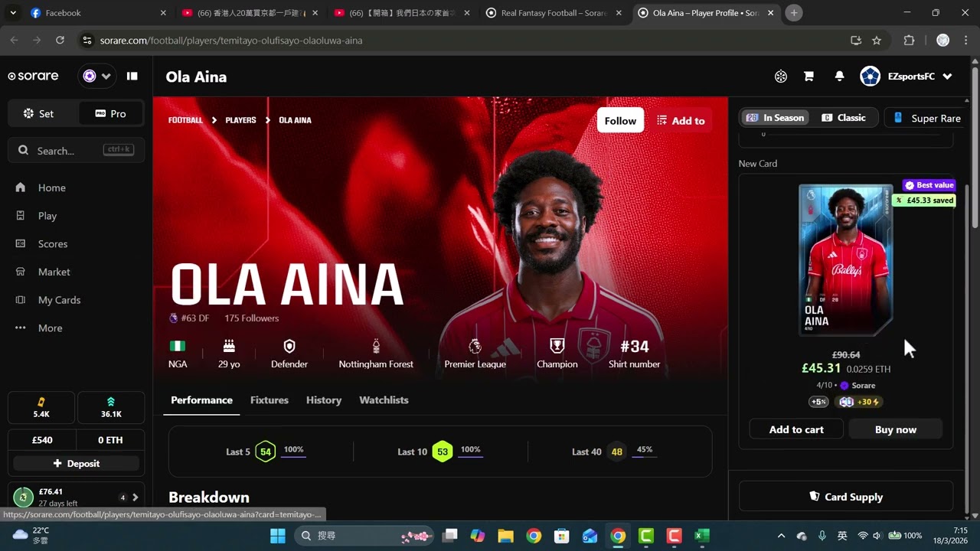Screen dimensions: 980x551
Task: Open the Chrome extensions puzzle icon
Action: pyautogui.click(x=910, y=40)
